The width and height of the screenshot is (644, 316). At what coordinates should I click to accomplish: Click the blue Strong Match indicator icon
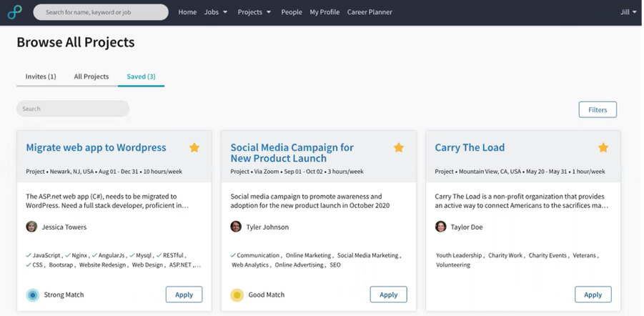click(x=32, y=295)
